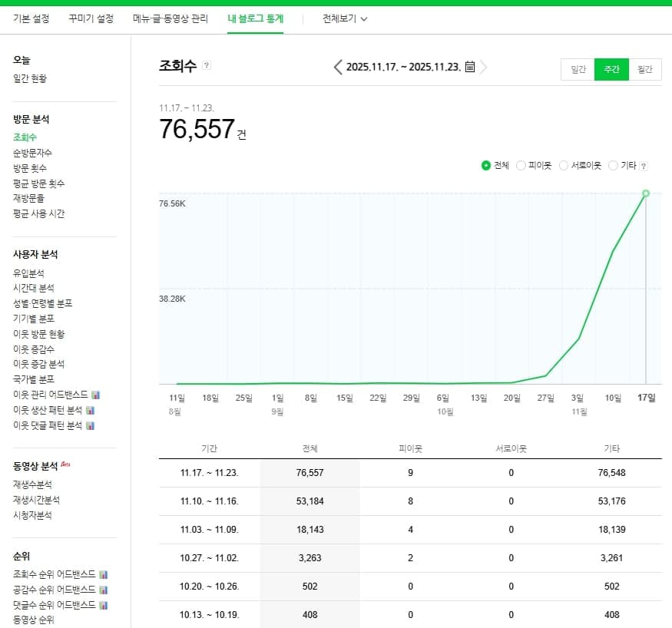Open 유입분석 in the sidebar
Screen dimensions: 672x628
coord(28,273)
